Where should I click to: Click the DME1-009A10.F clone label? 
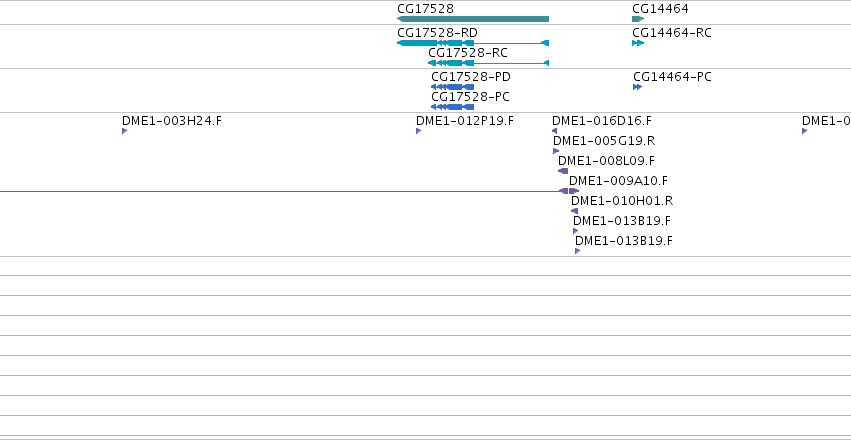click(618, 181)
